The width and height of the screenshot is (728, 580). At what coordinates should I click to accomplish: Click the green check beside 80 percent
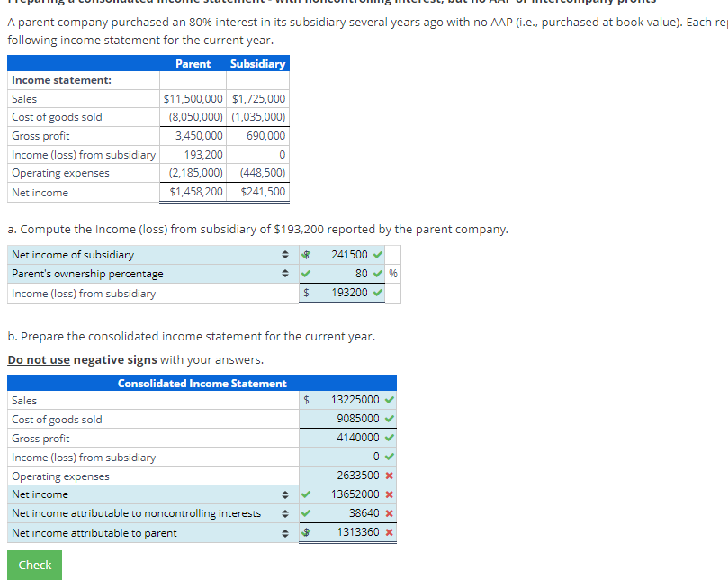[x=378, y=274]
